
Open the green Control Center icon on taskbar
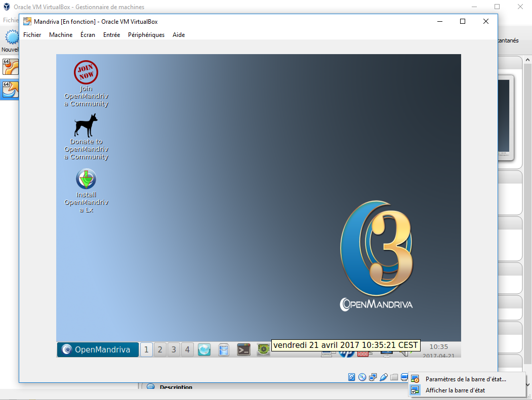pos(263,349)
